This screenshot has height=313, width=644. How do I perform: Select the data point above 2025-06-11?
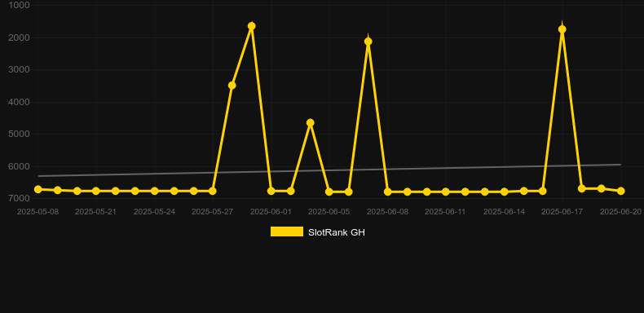coord(446,192)
